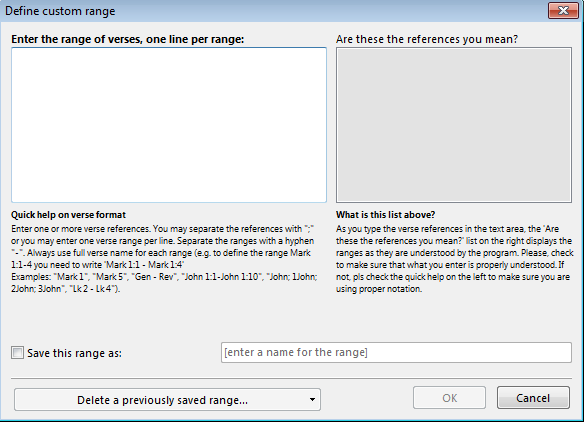
Task: Select the gray references preview list
Action: 454,125
